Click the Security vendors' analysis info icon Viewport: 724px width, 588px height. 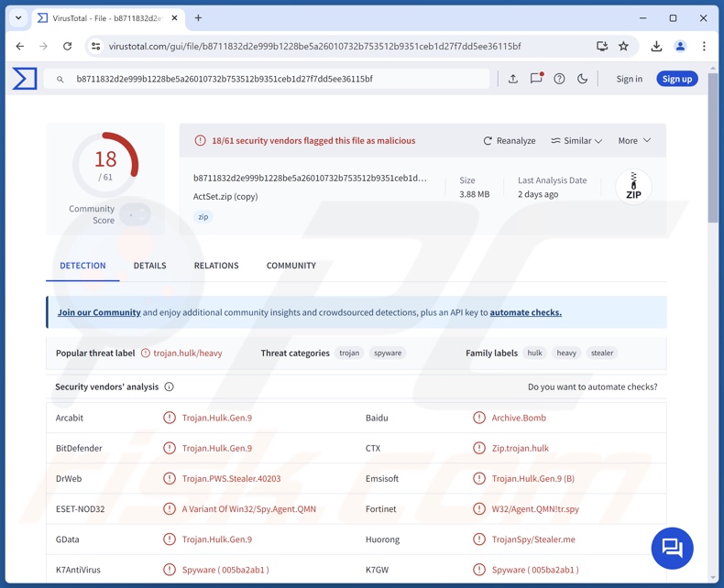pyautogui.click(x=169, y=387)
